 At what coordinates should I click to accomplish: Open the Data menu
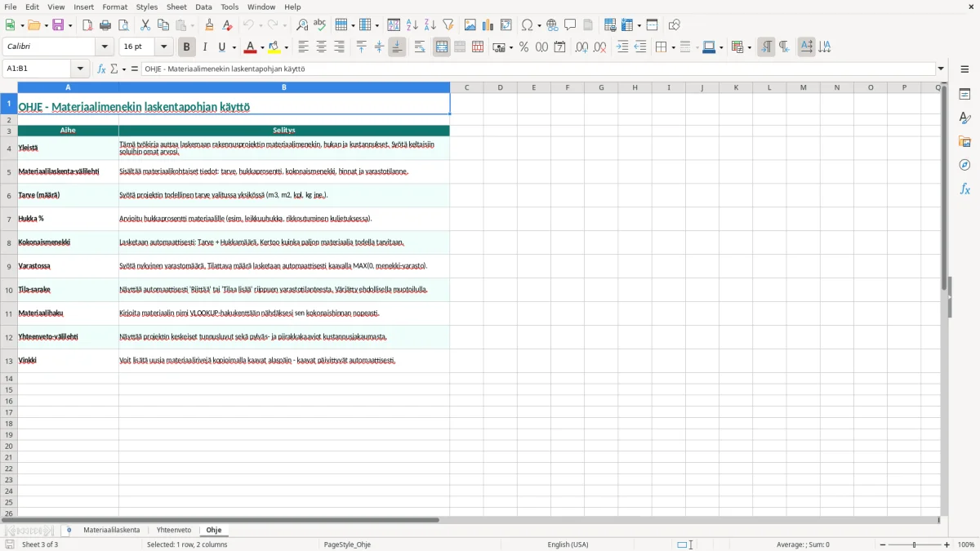click(203, 7)
